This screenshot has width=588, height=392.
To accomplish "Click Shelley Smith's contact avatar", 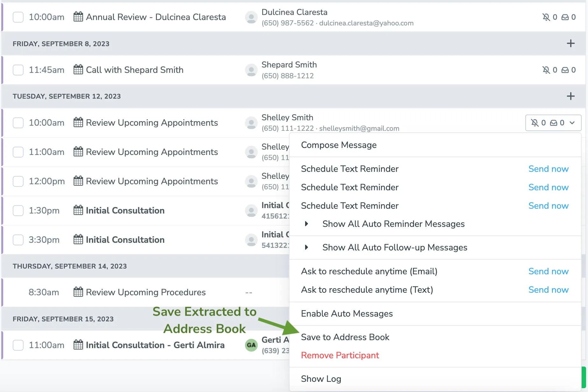I will 251,122.
